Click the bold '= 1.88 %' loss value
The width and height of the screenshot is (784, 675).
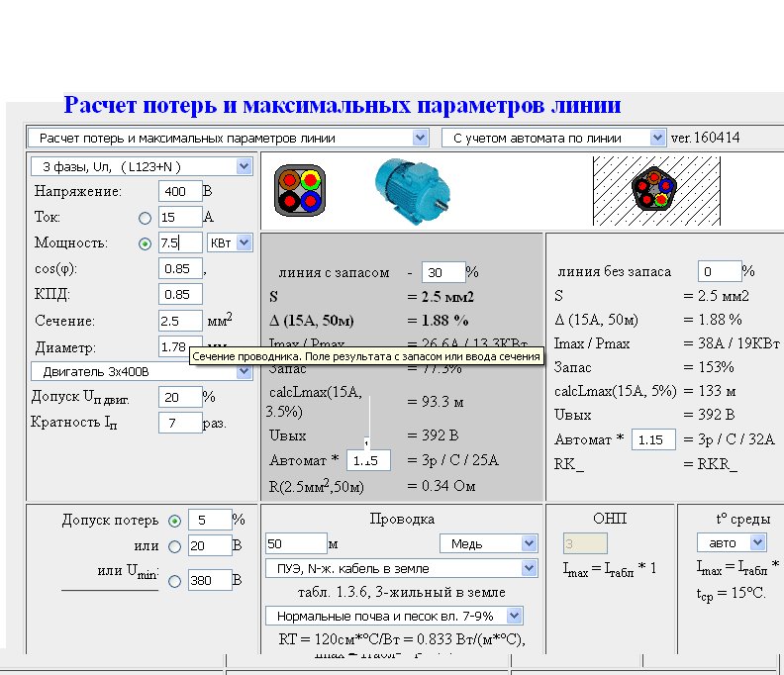click(438, 321)
